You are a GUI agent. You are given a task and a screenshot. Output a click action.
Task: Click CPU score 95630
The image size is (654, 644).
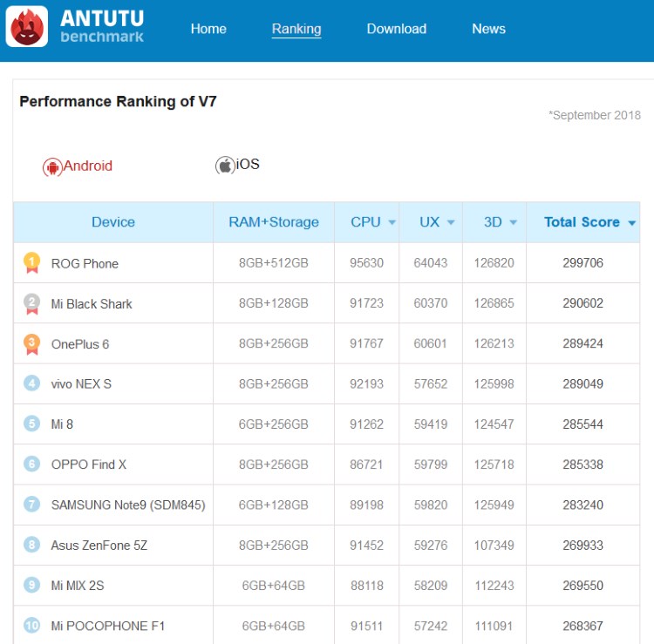(x=366, y=262)
